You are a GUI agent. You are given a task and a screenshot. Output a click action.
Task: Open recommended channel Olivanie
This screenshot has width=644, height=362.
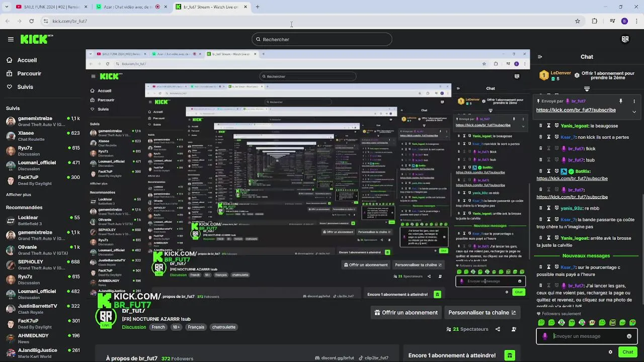[x=43, y=250]
